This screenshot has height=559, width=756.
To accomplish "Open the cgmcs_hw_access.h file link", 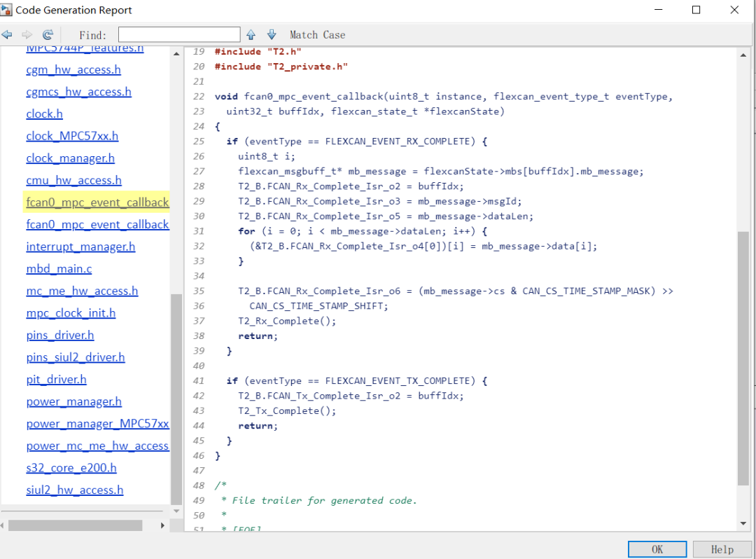I will click(78, 92).
